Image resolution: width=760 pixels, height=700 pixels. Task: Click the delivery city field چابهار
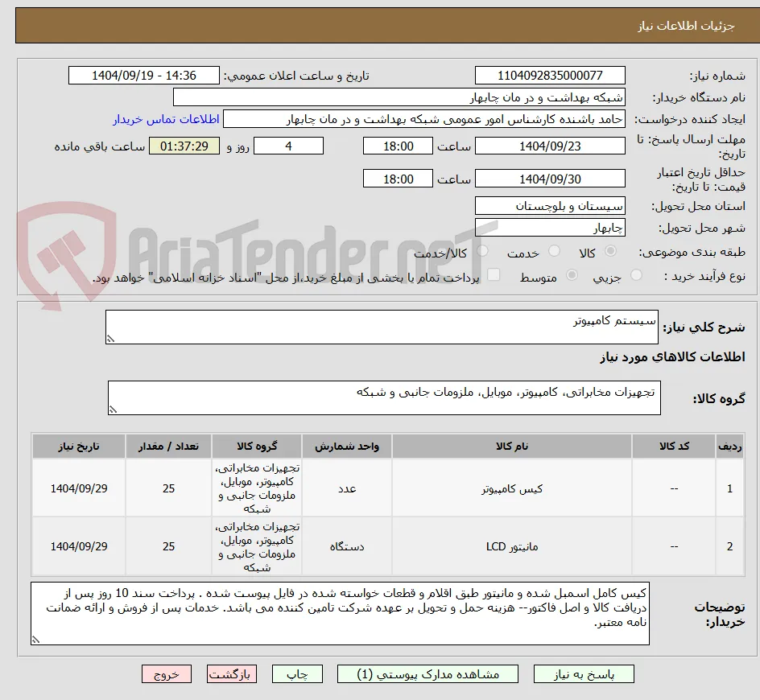pyautogui.click(x=550, y=228)
